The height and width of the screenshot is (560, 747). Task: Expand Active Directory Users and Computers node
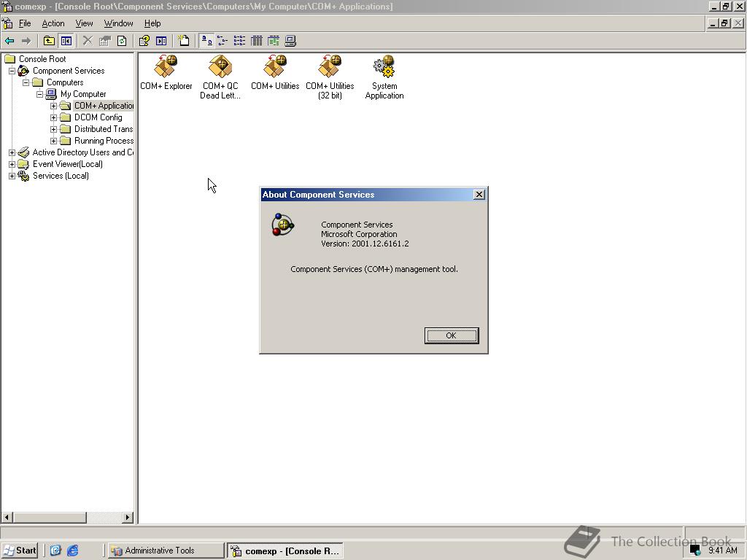point(12,153)
